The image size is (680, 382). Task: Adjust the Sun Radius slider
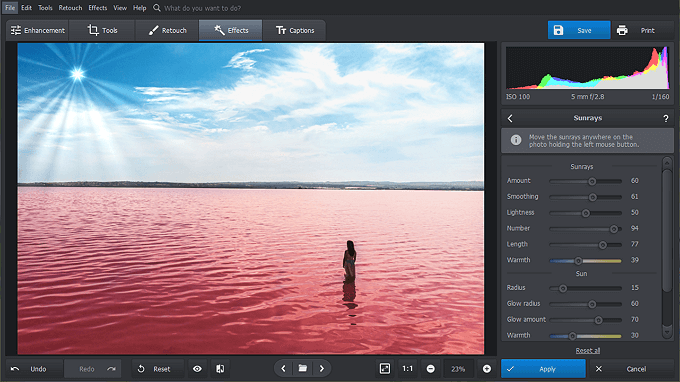point(585,288)
